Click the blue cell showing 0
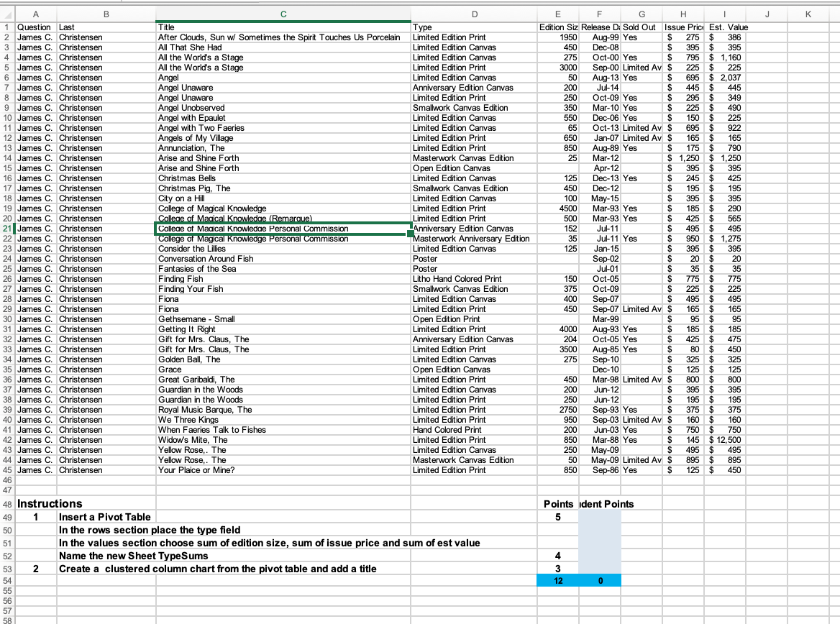This screenshot has width=840, height=624. tap(600, 580)
